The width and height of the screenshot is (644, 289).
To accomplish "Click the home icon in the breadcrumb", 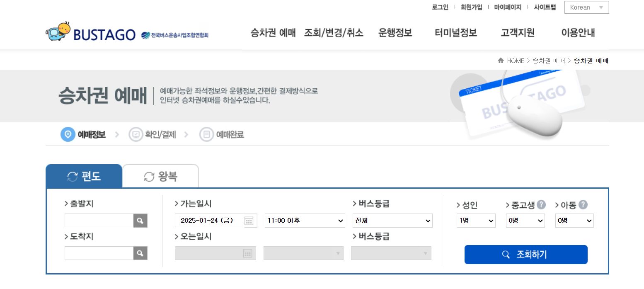I will pyautogui.click(x=500, y=61).
